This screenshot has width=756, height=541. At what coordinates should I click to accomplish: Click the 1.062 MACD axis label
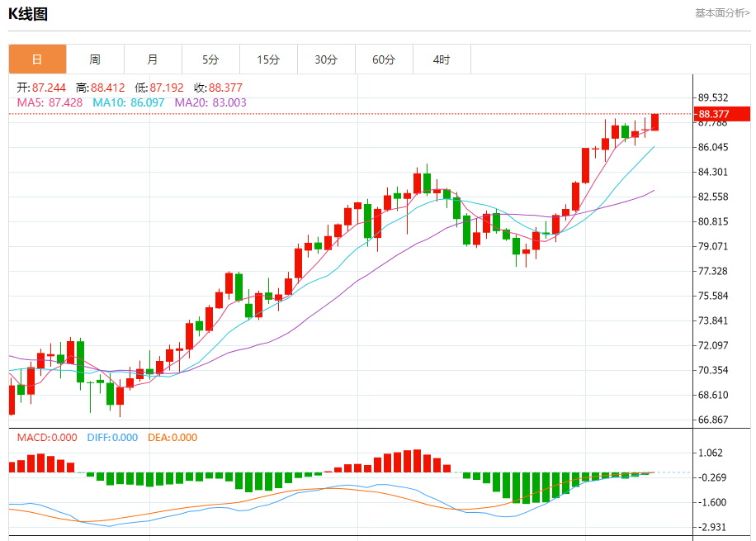coord(711,453)
